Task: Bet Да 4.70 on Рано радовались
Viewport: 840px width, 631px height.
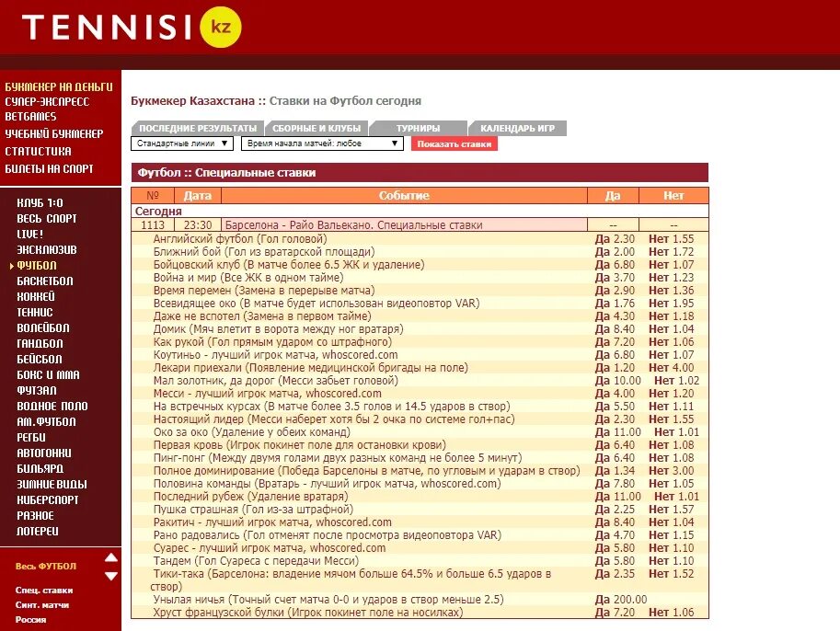Action: (x=615, y=535)
